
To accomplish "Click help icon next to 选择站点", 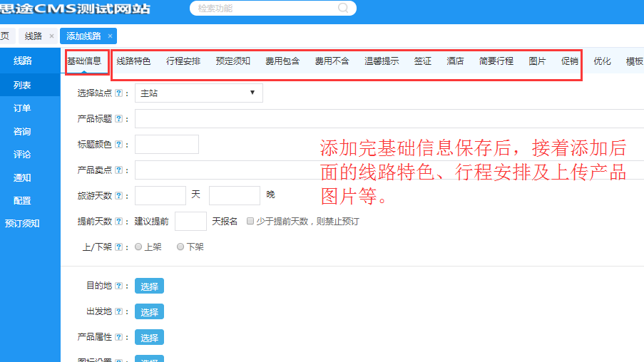I will (118, 93).
